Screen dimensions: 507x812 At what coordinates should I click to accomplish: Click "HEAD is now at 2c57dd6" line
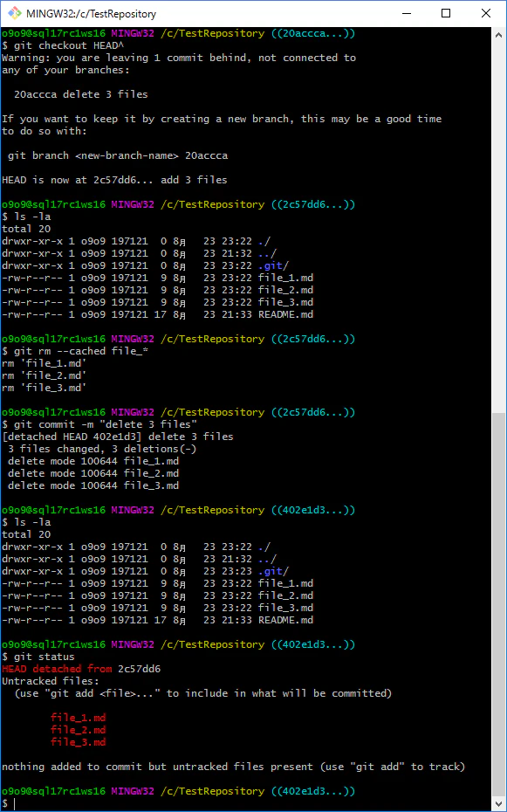tap(114, 180)
